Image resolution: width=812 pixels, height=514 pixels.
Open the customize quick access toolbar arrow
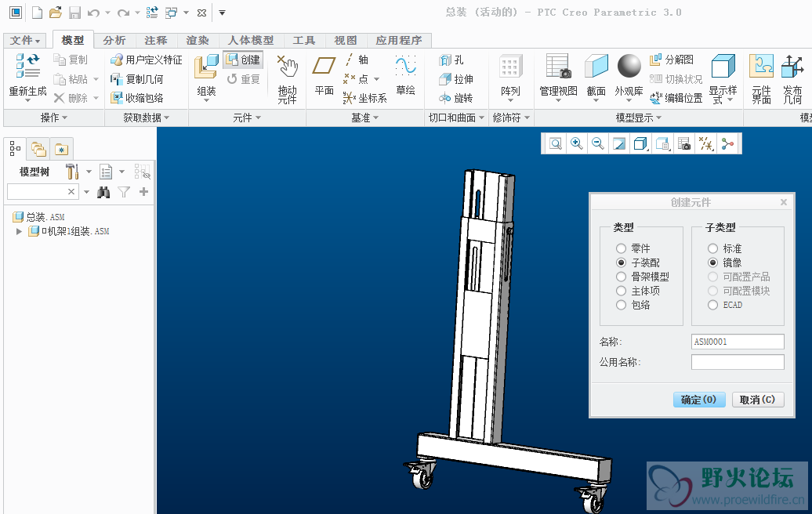tap(222, 13)
